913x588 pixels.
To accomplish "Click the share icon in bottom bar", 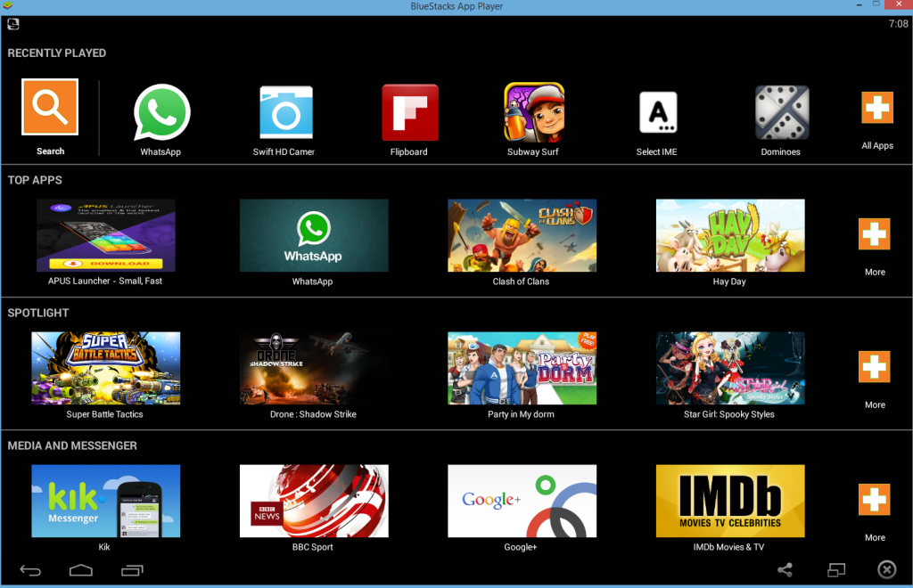I will [785, 570].
